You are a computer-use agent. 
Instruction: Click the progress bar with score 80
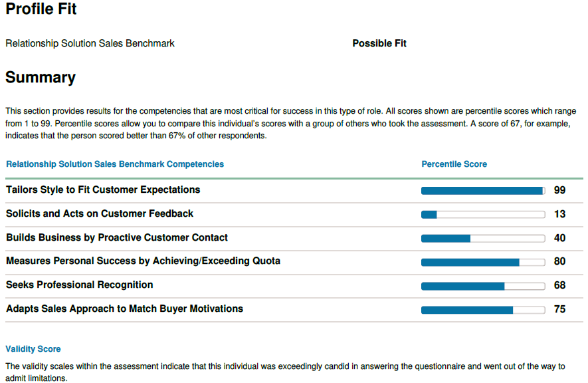[x=483, y=262]
